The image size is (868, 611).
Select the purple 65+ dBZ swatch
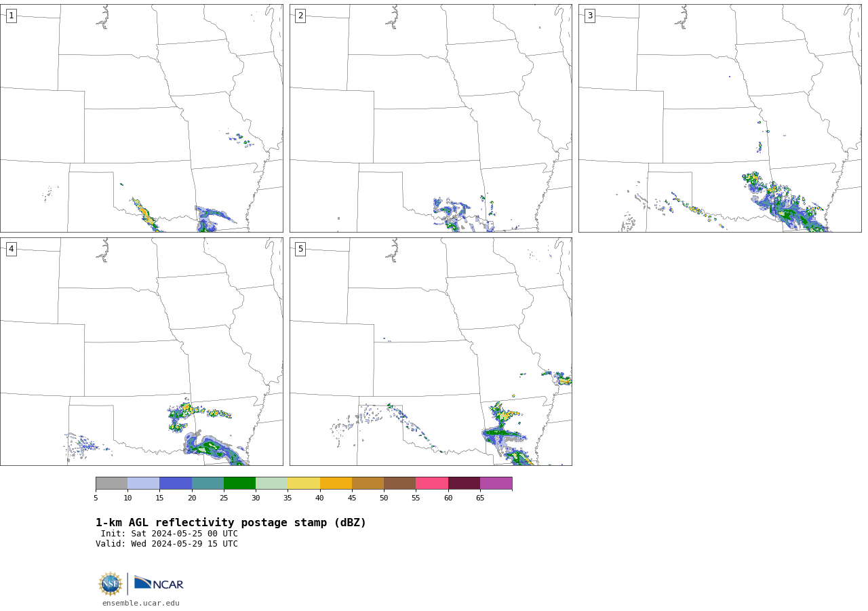coord(496,484)
